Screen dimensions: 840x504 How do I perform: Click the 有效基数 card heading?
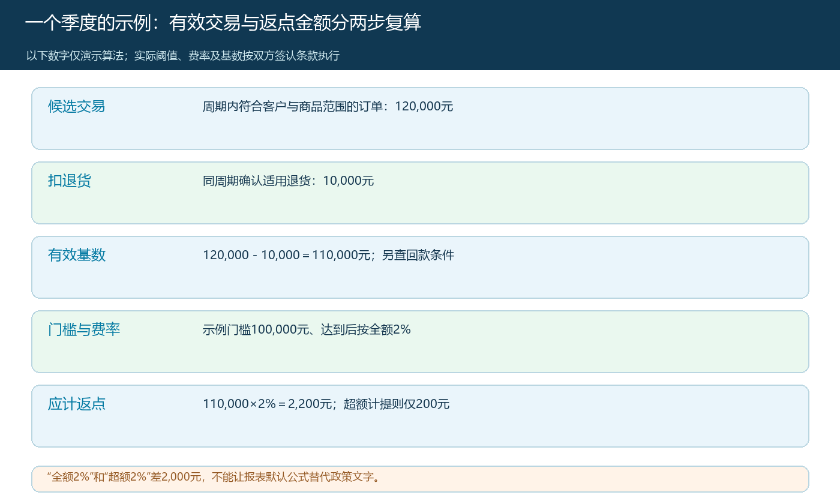[77, 255]
